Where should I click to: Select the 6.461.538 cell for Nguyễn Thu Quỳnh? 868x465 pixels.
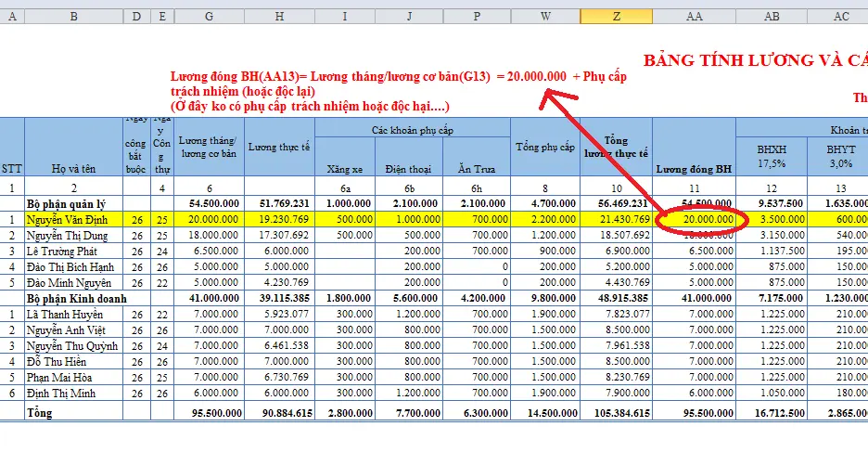279,346
